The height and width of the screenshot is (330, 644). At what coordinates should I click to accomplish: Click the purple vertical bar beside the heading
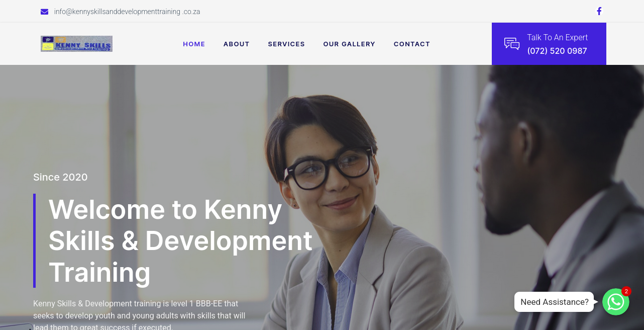[x=34, y=240]
